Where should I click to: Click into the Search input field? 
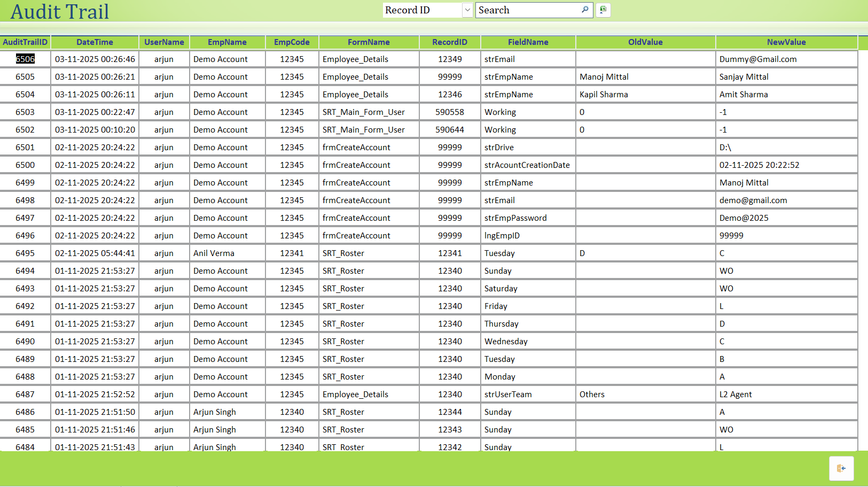pyautogui.click(x=526, y=10)
